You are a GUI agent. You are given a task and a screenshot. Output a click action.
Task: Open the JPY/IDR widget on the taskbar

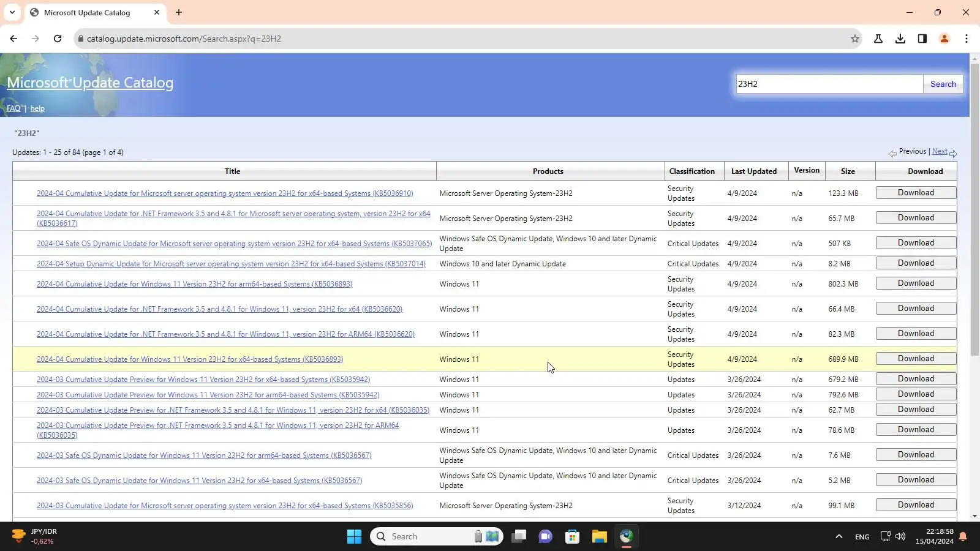point(36,536)
